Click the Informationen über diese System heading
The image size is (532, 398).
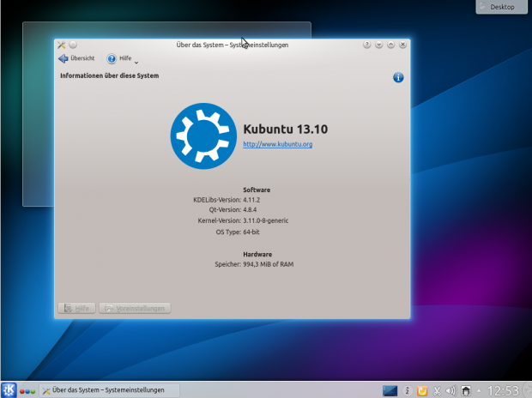(109, 75)
